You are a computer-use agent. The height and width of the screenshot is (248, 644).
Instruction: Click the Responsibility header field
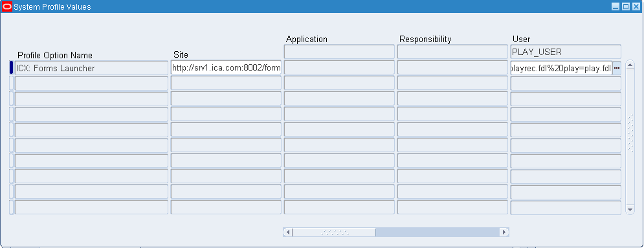452,52
